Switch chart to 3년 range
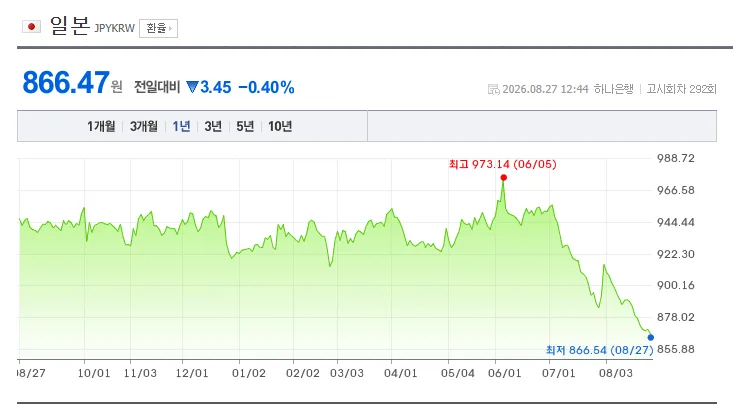 point(213,126)
